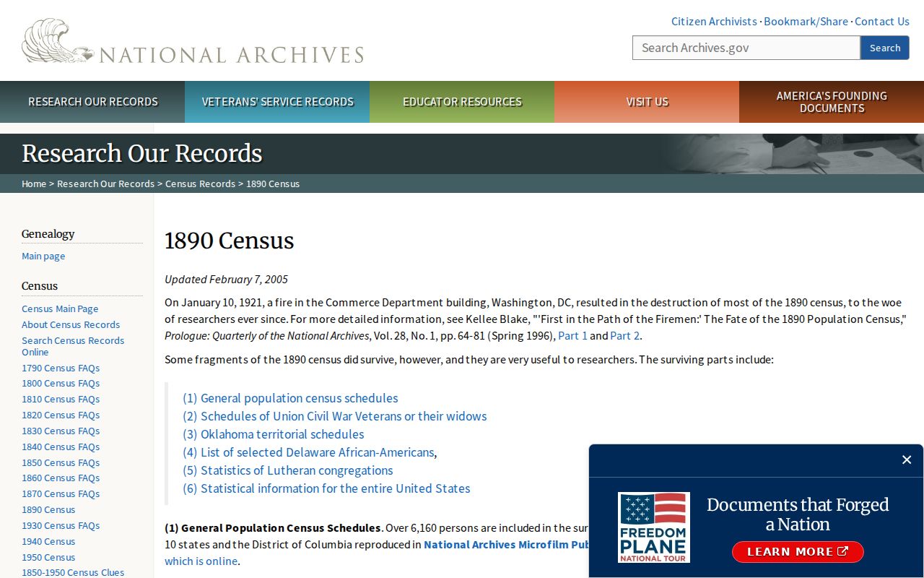The height and width of the screenshot is (578, 924).
Task: Click the National Archives eagle logo
Action: (193, 42)
